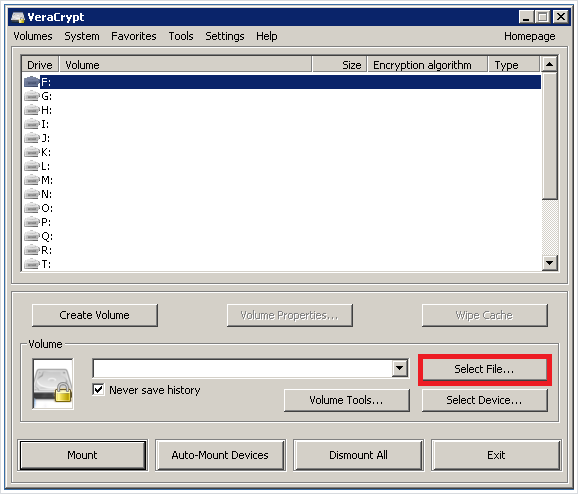
Task: Click the Mount button
Action: point(83,455)
